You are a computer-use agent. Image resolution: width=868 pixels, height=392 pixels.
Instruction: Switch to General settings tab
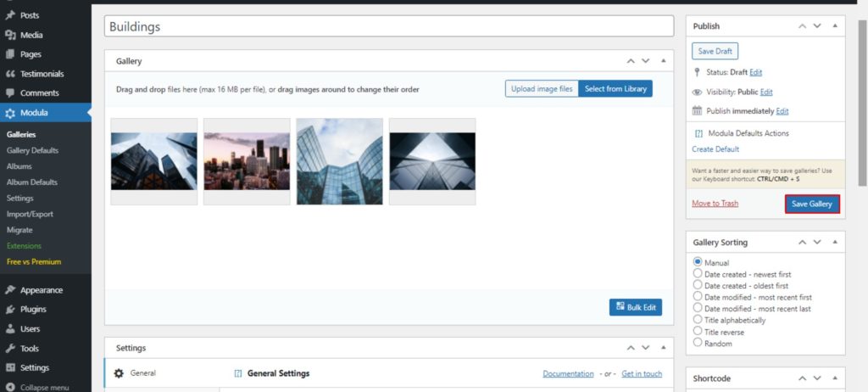pos(142,373)
